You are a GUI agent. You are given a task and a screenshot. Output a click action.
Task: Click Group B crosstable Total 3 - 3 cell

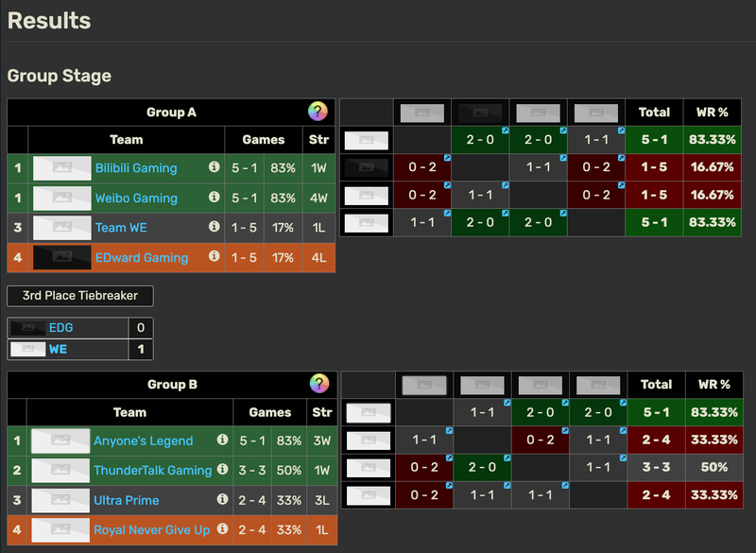656,467
